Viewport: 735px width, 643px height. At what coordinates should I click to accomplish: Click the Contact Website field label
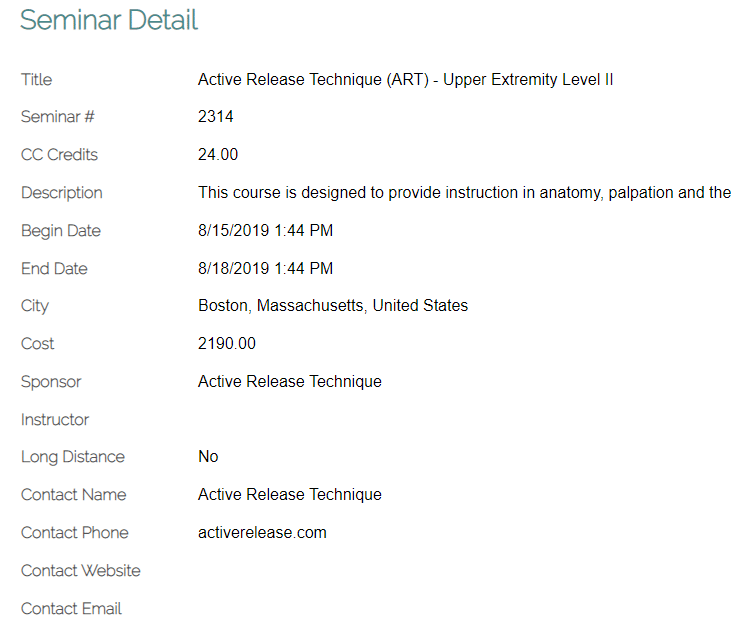(81, 571)
